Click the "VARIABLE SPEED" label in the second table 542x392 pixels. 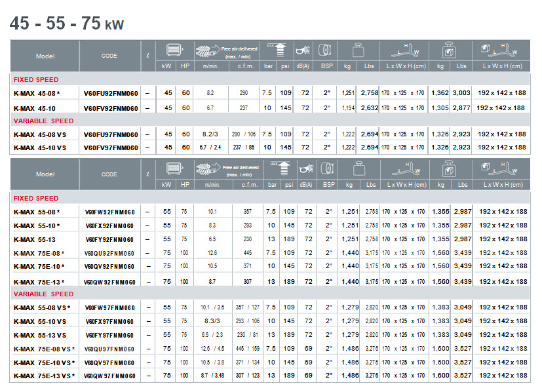[43, 294]
